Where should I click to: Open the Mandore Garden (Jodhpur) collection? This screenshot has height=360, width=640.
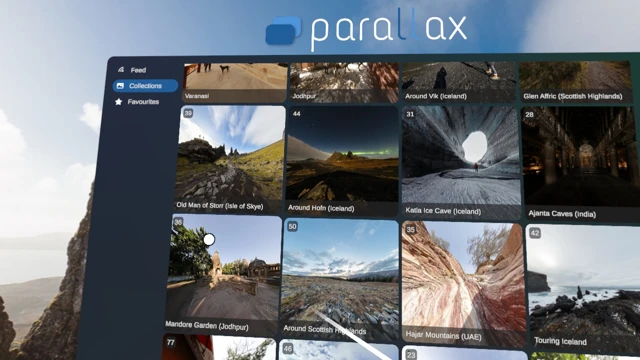(223, 274)
